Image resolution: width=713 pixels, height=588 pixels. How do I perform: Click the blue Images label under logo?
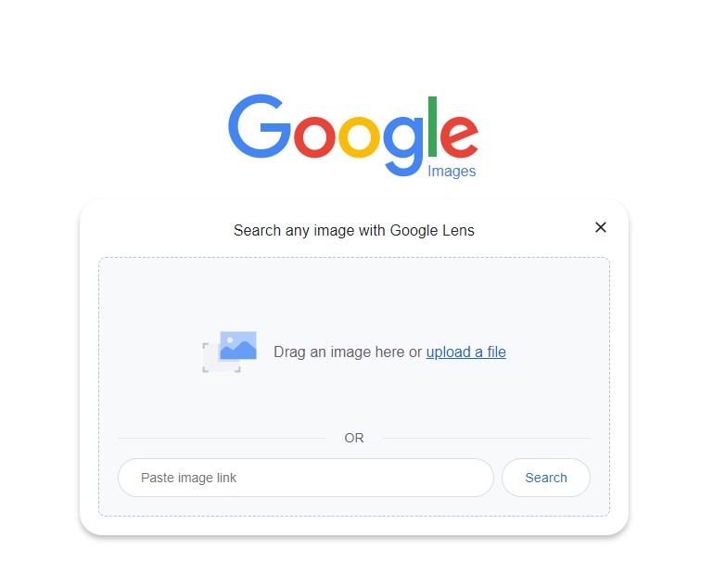[452, 172]
